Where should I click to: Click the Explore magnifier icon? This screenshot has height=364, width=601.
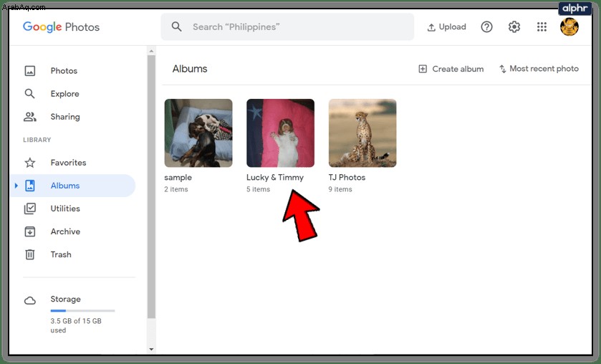pos(29,94)
